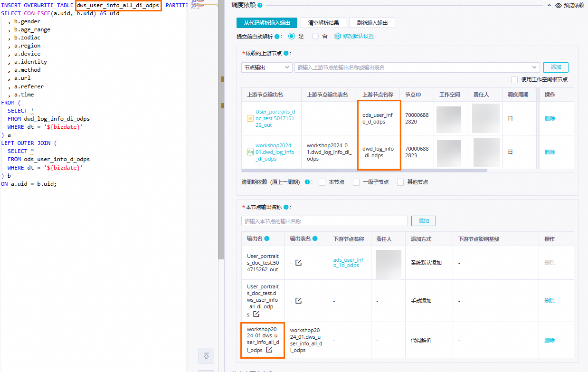Focus 本节点的输出名称 input field

(x=324, y=221)
